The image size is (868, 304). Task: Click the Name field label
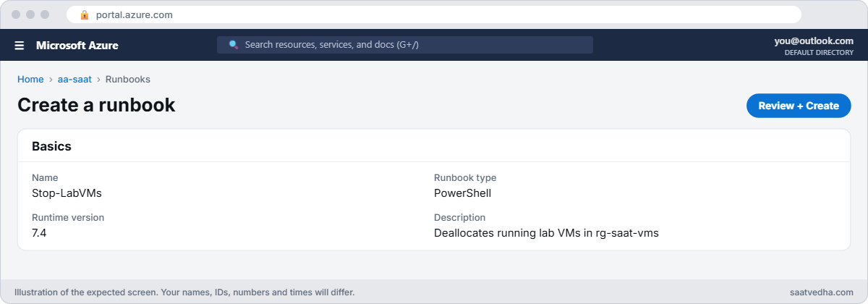[x=45, y=177]
